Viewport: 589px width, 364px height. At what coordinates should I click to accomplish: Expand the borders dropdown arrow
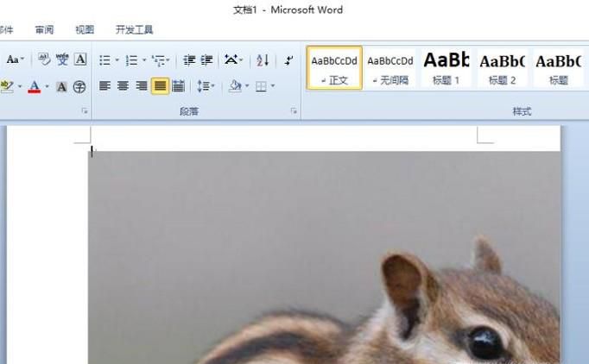pyautogui.click(x=272, y=86)
